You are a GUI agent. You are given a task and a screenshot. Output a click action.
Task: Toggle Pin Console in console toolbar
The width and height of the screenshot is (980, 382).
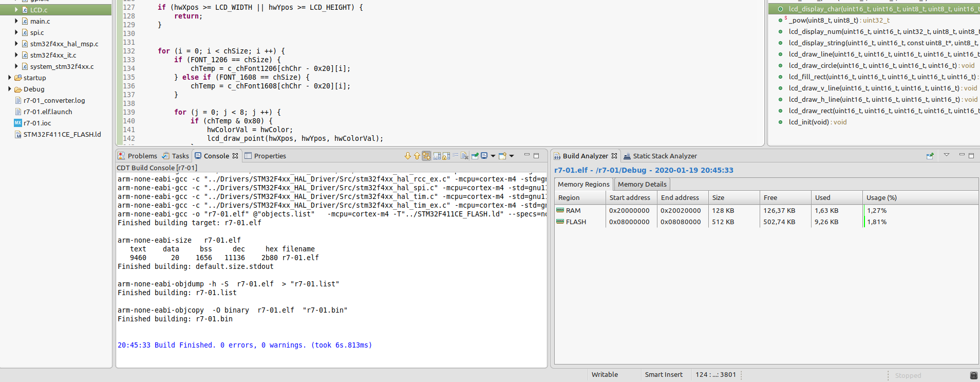click(x=475, y=156)
